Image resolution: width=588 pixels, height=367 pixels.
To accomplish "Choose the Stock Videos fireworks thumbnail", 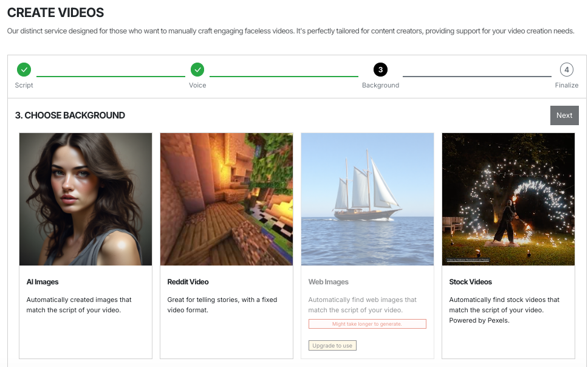I will tap(508, 199).
